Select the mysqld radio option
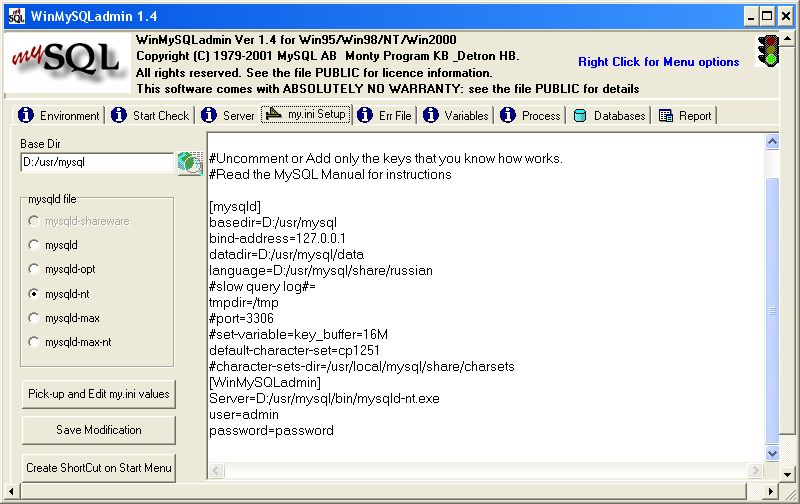Screen dimensions: 800x504 [x=54, y=245]
